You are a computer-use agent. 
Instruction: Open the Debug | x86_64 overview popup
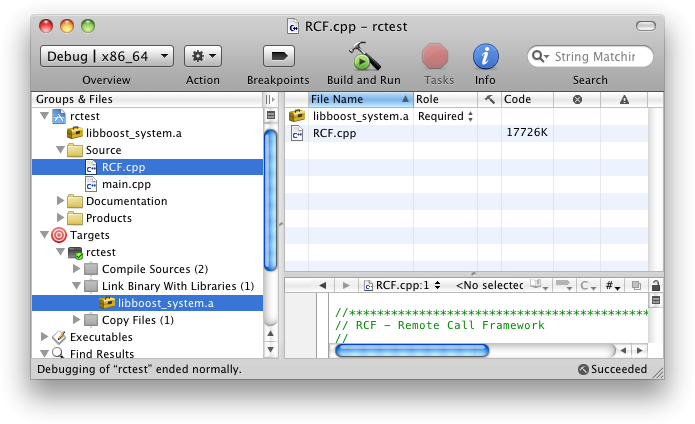click(x=106, y=56)
